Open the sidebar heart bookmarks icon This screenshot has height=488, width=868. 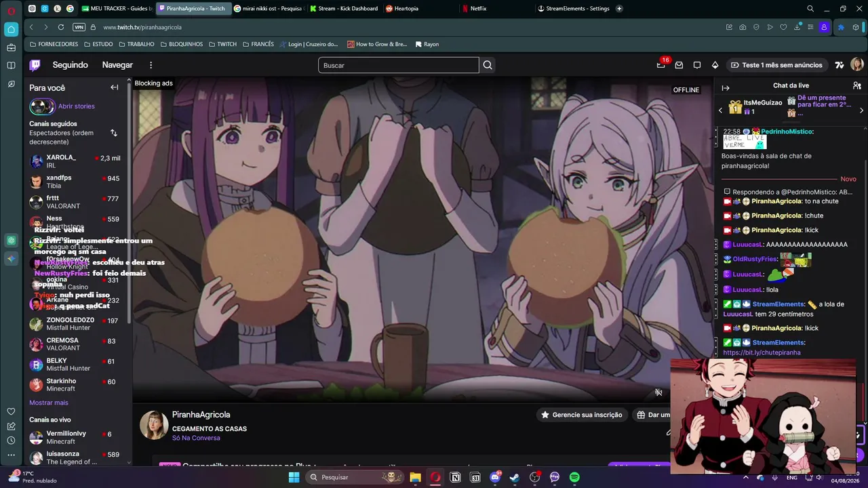(x=11, y=411)
